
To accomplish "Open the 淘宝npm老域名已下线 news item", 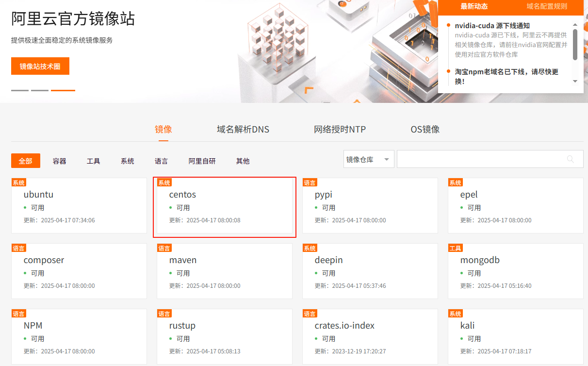I will pos(506,76).
